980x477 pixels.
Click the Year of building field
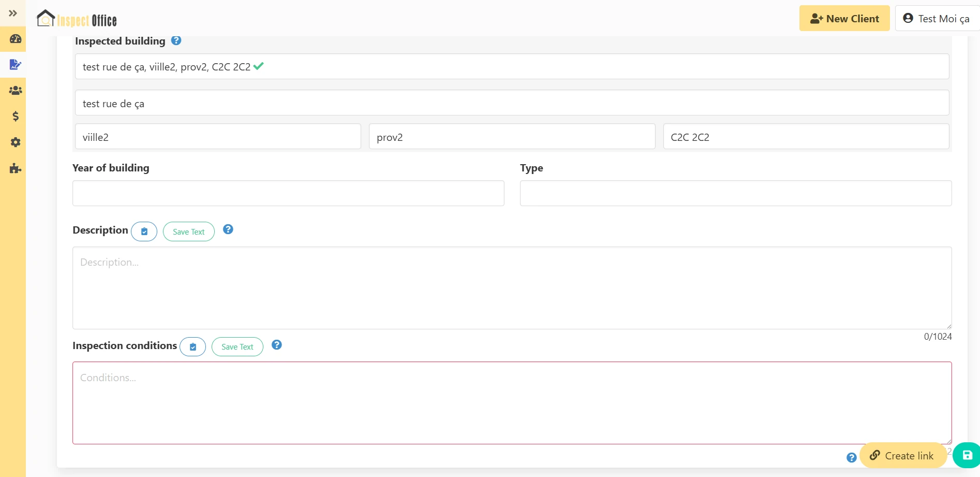click(288, 193)
